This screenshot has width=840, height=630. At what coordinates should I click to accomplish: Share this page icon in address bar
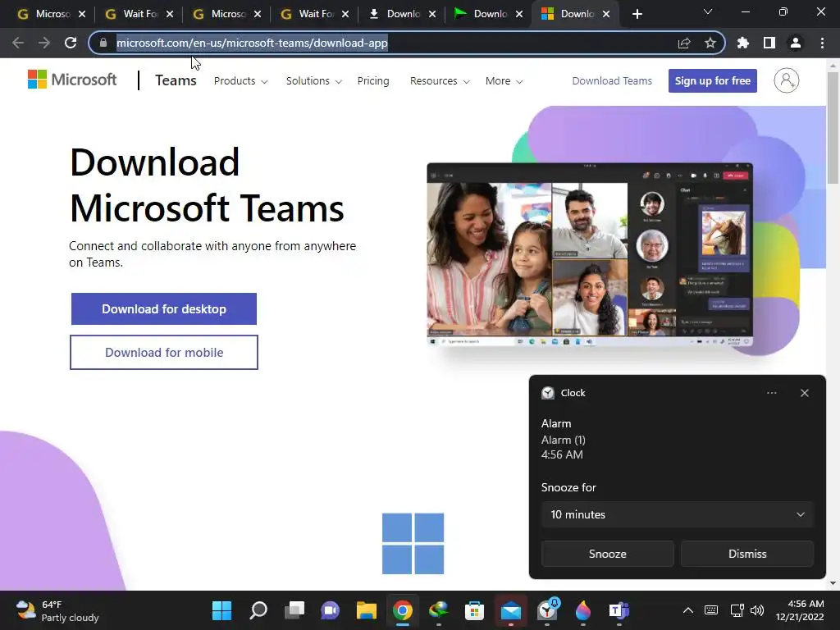[684, 43]
